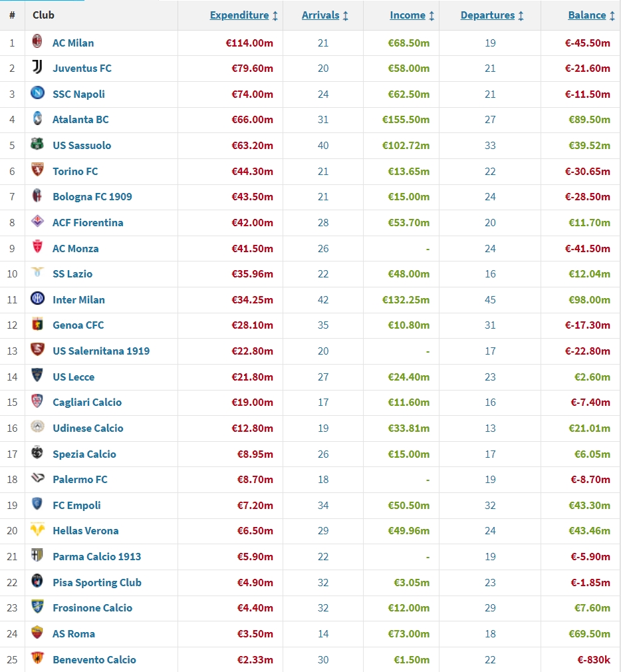
Task: Click sort arrow beside Arrivals header
Action: (x=346, y=16)
